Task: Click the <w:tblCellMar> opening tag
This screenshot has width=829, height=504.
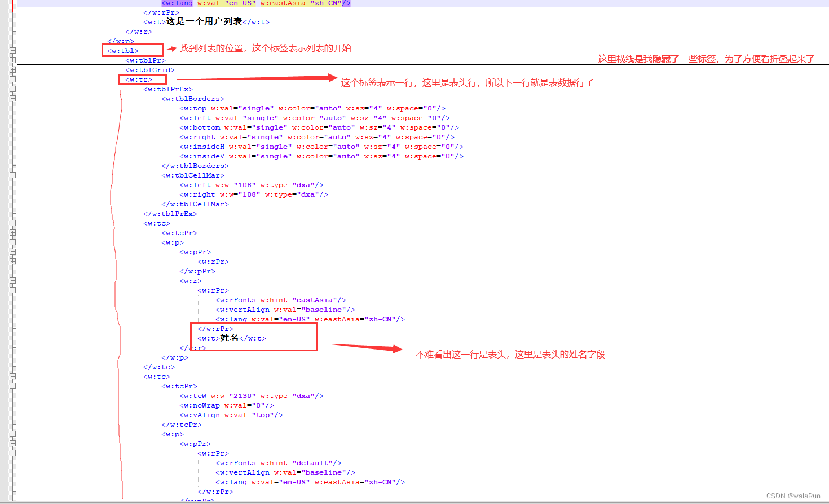Action: coord(193,175)
